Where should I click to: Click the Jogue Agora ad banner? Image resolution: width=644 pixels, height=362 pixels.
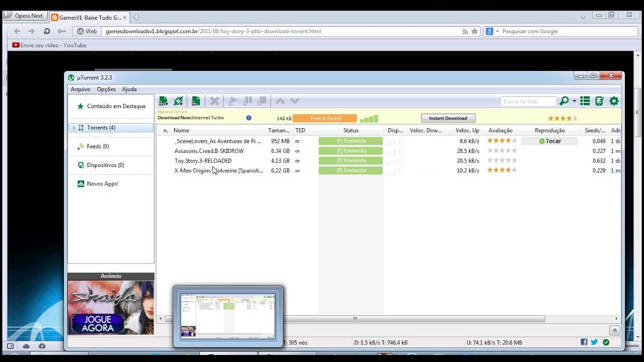[x=111, y=307]
